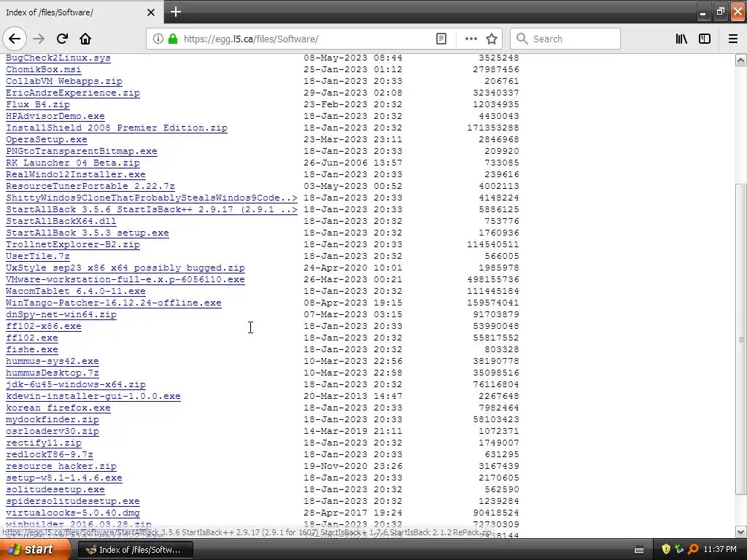
Task: Go back to the previous page
Action: (15, 39)
